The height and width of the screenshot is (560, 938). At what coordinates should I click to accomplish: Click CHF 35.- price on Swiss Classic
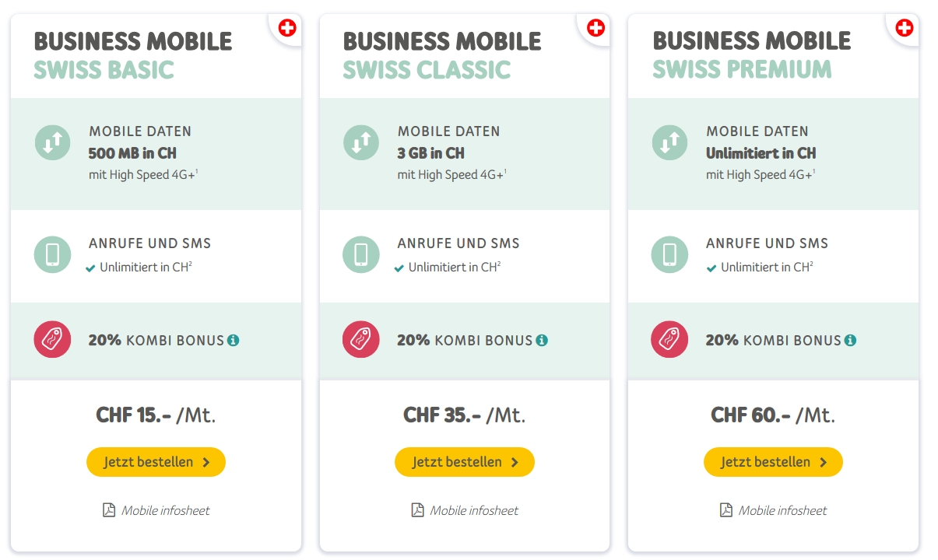coord(442,415)
